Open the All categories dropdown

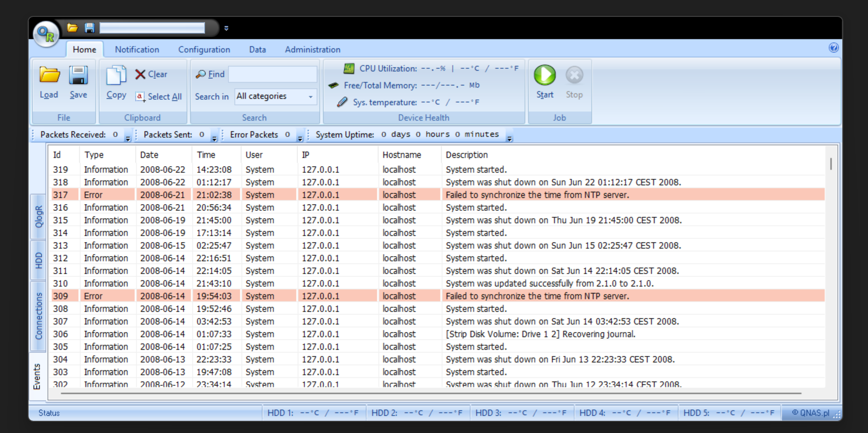[275, 96]
